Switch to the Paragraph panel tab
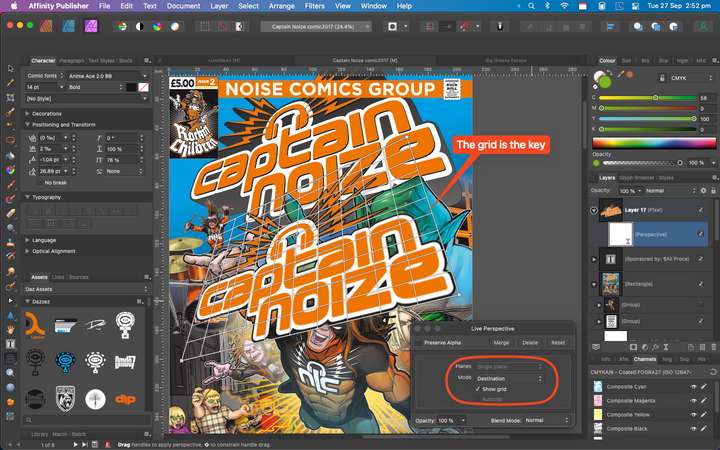The width and height of the screenshot is (720, 450). click(72, 61)
